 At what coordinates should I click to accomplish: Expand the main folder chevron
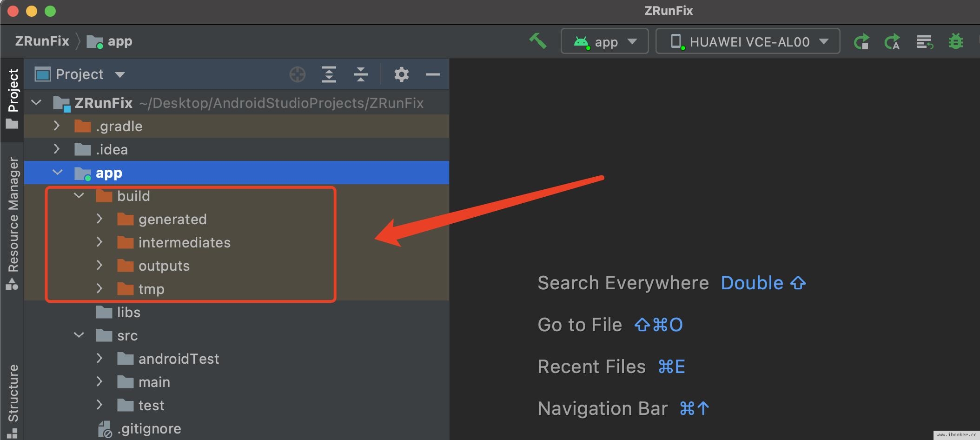point(99,382)
